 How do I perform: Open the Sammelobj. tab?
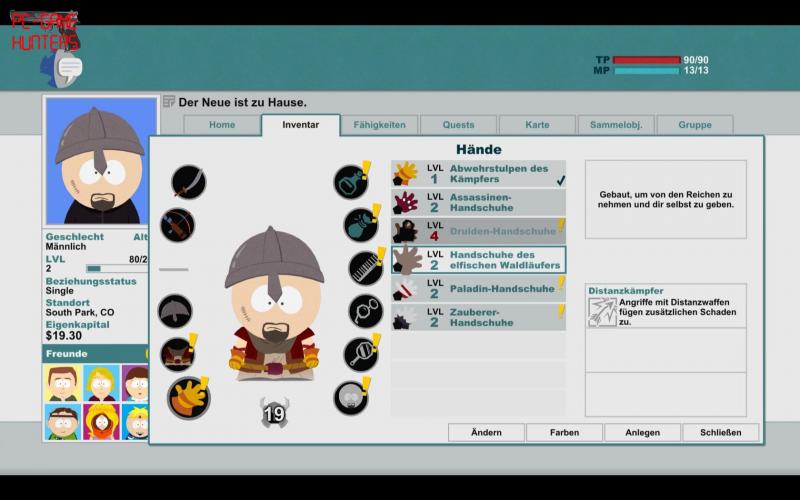[x=616, y=125]
